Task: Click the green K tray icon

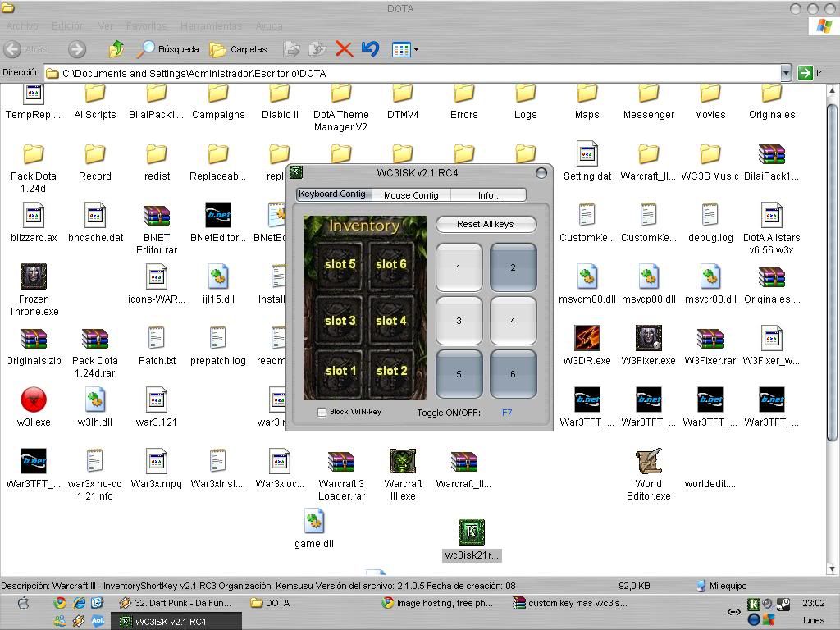Action: [x=753, y=605]
